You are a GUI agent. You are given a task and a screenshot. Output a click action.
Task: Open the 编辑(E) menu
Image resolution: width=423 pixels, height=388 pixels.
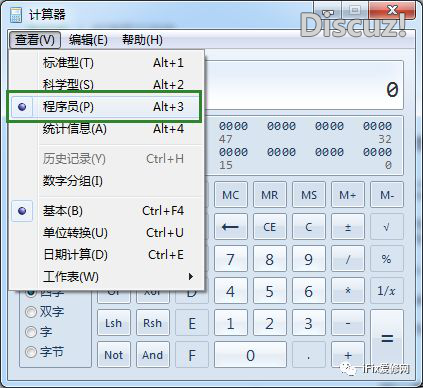point(88,40)
